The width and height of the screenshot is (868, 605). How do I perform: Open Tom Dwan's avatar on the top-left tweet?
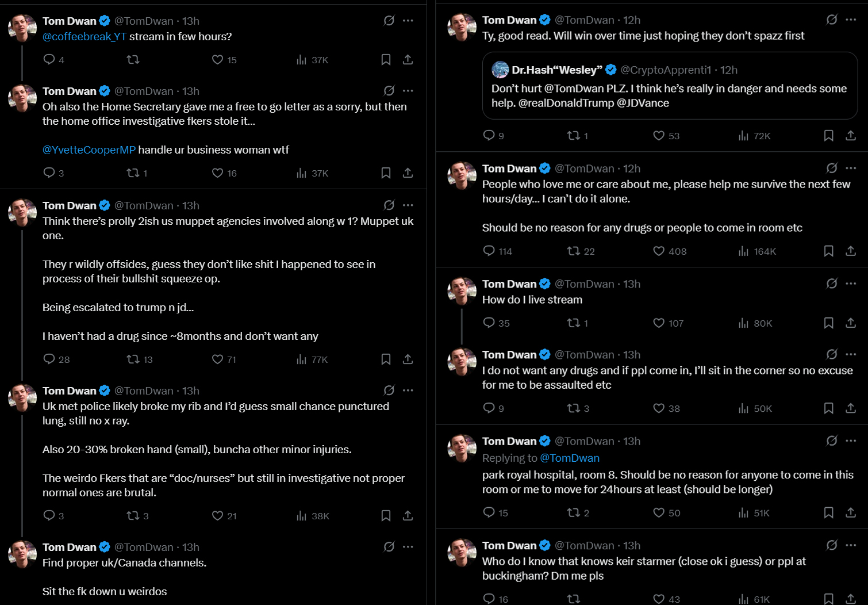[22, 28]
